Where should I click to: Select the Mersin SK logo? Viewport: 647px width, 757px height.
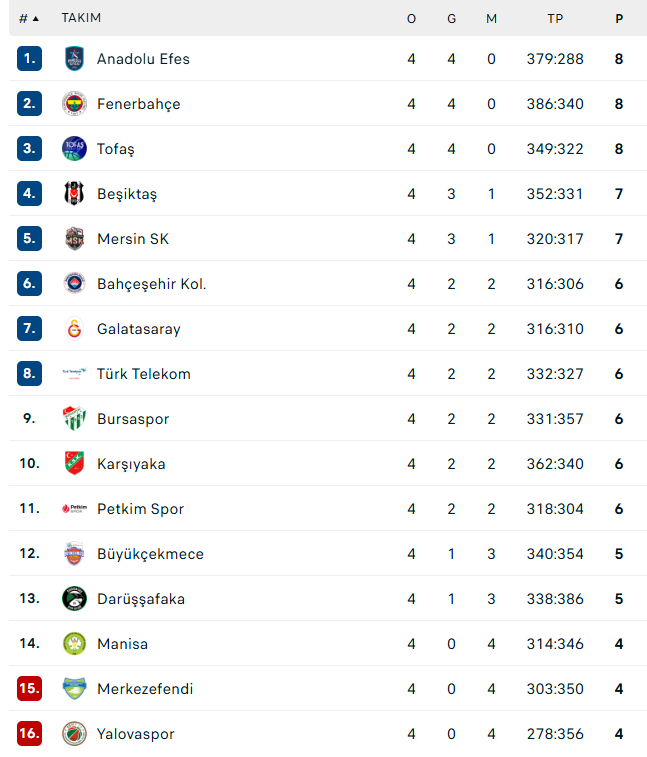(x=74, y=238)
